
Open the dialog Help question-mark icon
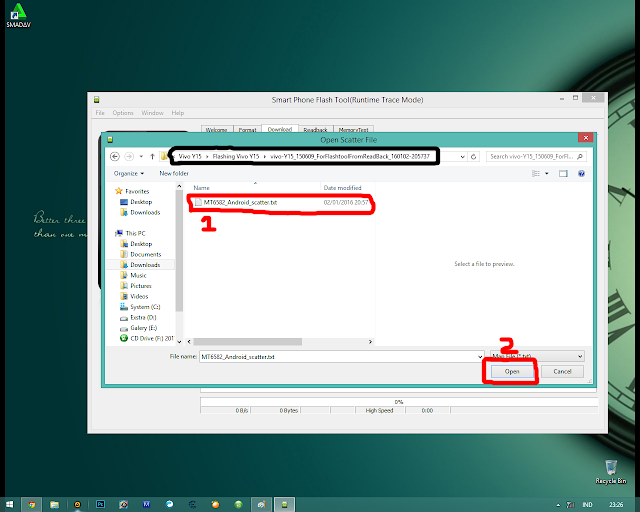581,174
